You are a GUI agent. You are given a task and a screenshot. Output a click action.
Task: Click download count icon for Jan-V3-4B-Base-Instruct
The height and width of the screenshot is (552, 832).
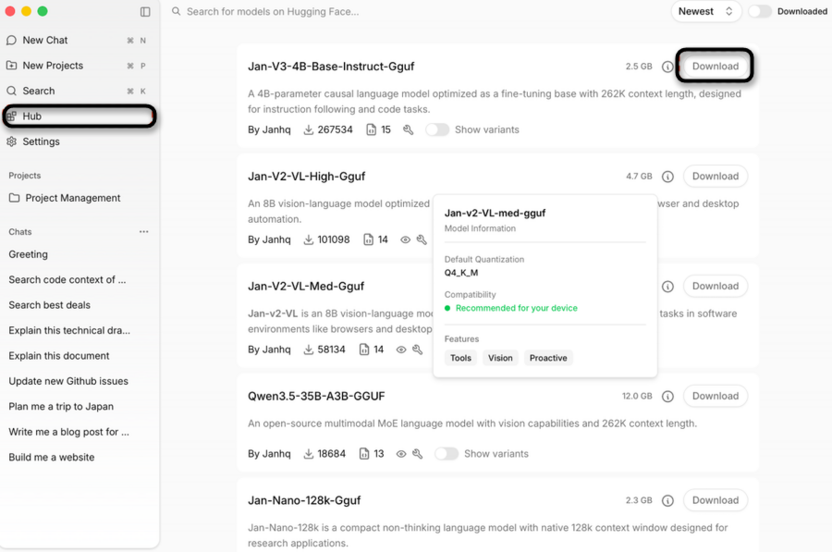(308, 130)
